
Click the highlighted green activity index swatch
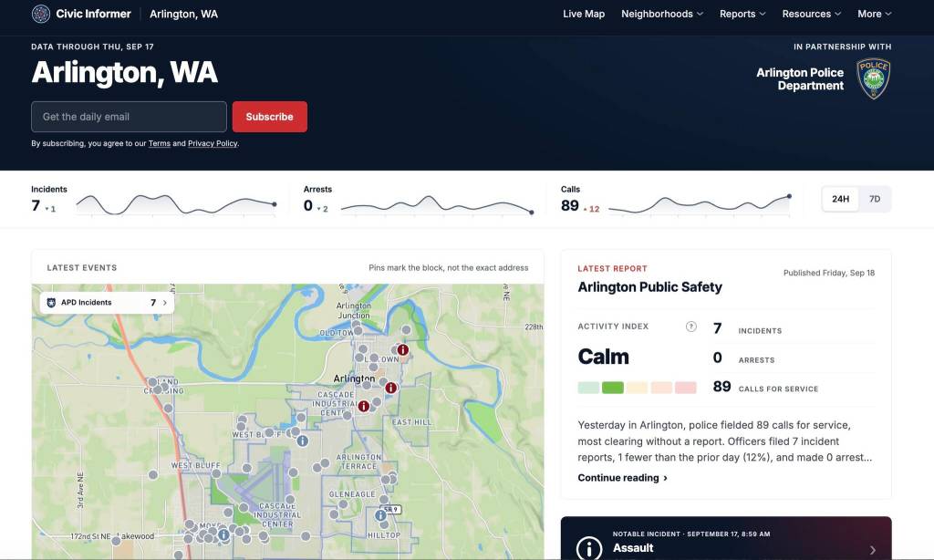tap(612, 388)
